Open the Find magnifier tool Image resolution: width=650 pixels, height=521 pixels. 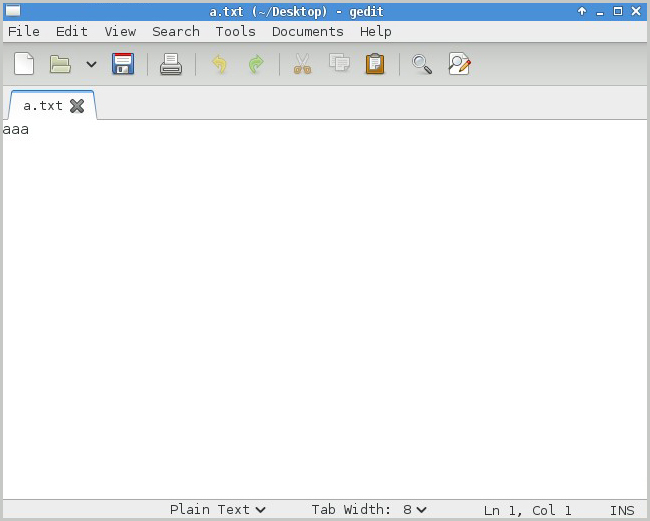click(x=422, y=64)
